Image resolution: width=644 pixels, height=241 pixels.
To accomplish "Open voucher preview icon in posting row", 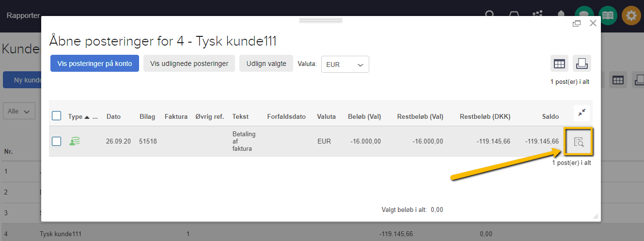I will point(579,142).
